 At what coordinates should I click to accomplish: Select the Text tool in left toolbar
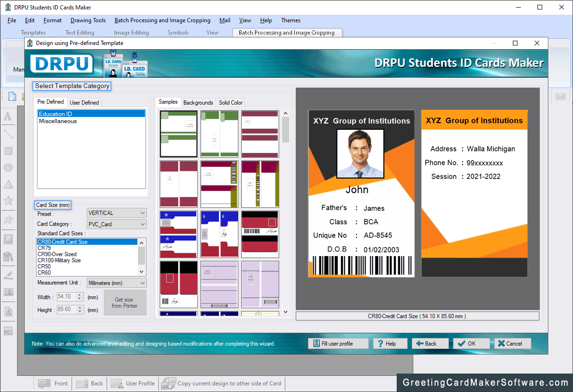click(x=8, y=116)
